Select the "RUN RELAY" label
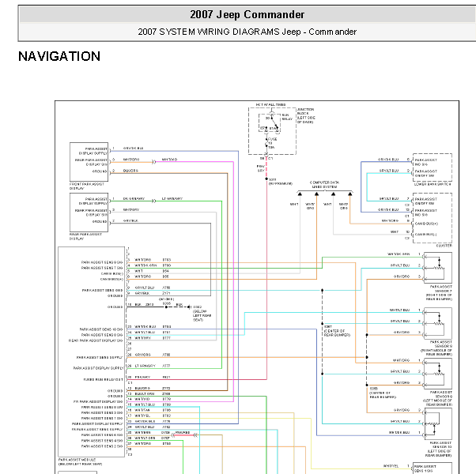476x474 pixels. 287,117
